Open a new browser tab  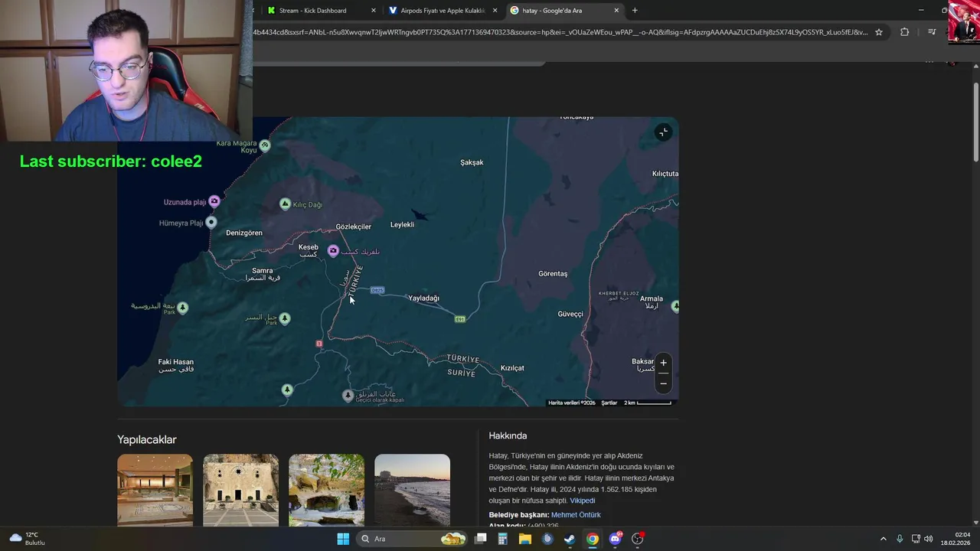click(635, 11)
